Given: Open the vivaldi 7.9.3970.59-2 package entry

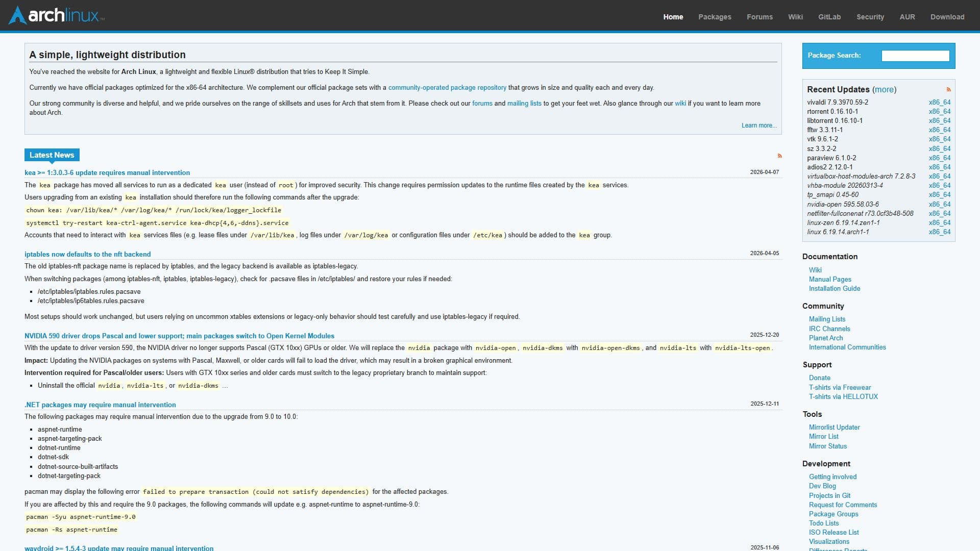Looking at the screenshot, I should tap(838, 103).
